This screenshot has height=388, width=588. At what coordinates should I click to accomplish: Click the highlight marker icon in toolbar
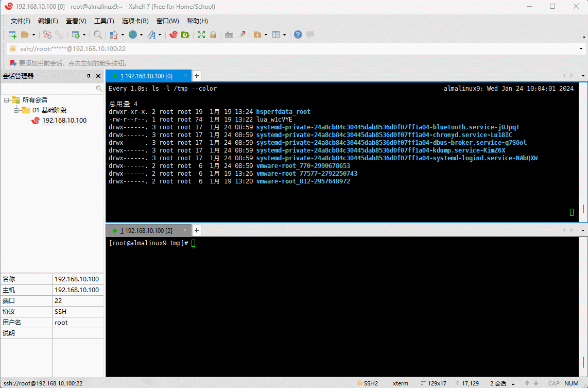(241, 35)
